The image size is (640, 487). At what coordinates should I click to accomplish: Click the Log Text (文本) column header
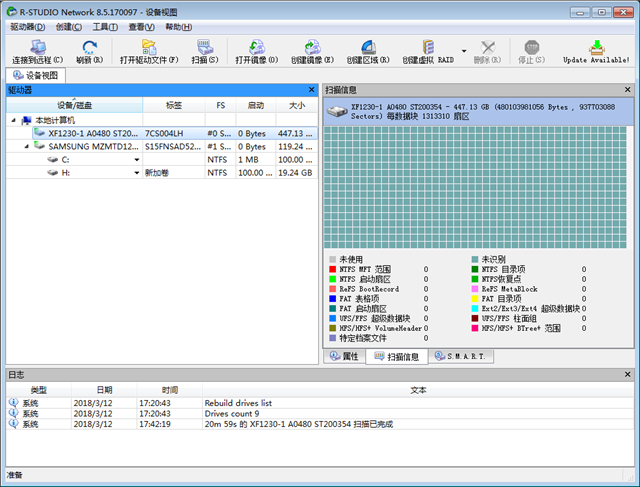(418, 390)
